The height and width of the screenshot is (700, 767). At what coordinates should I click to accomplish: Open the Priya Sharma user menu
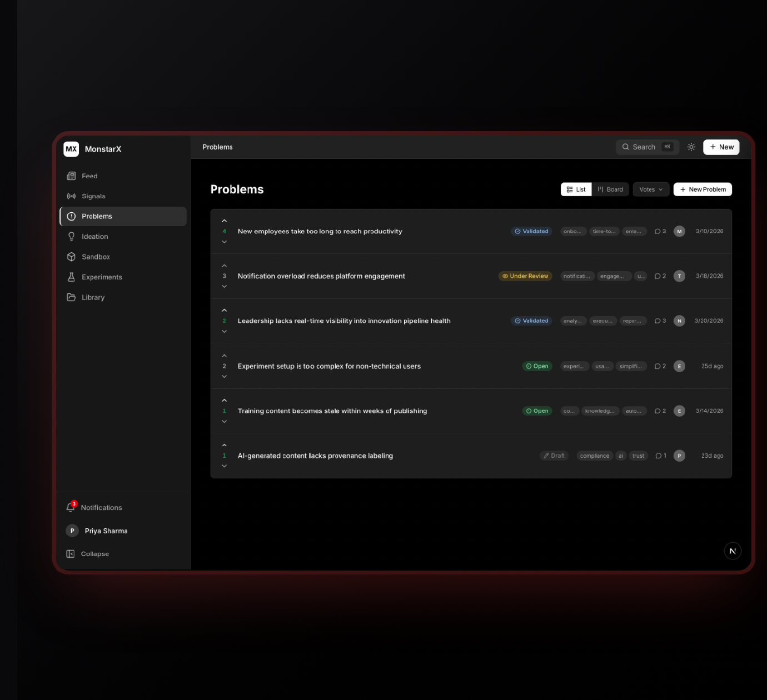point(106,531)
